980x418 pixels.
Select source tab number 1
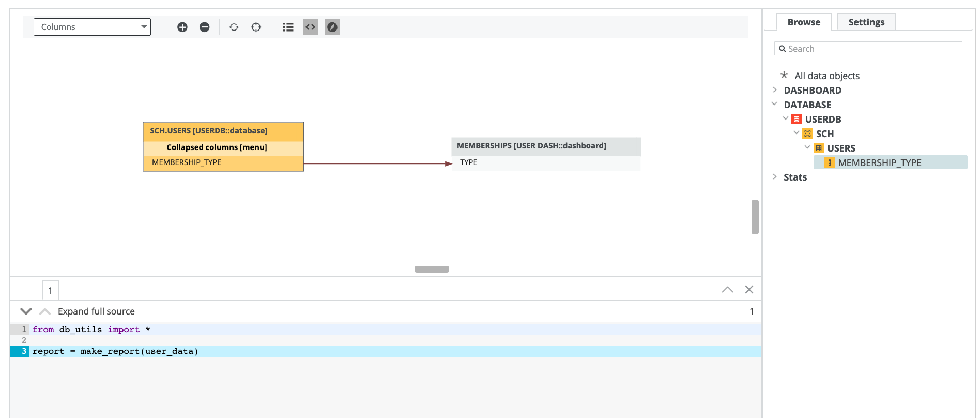pyautogui.click(x=50, y=290)
